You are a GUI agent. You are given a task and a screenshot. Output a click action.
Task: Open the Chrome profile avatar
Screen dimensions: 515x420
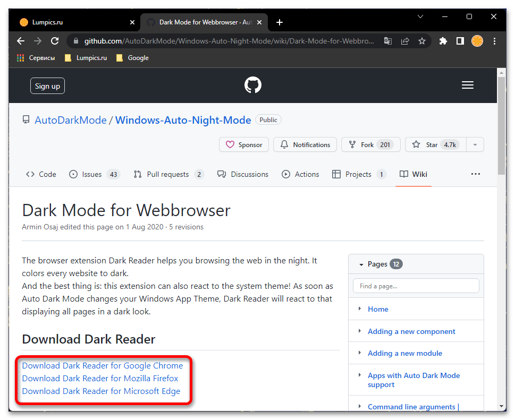[x=477, y=41]
